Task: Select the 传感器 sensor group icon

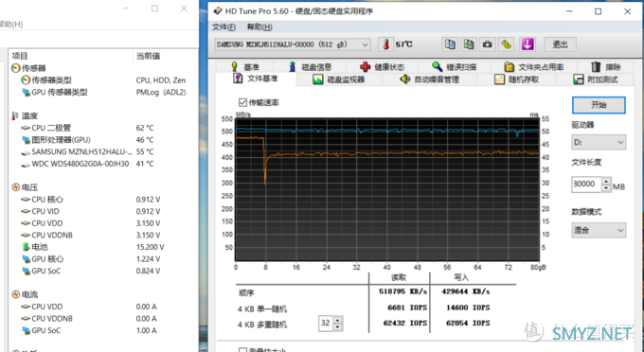Action: pos(15,68)
